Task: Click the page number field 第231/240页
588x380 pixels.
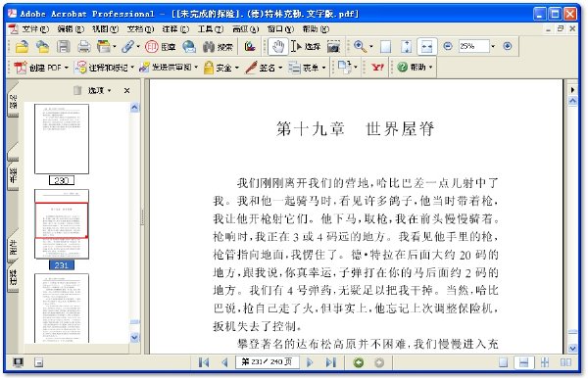Action: (267, 362)
